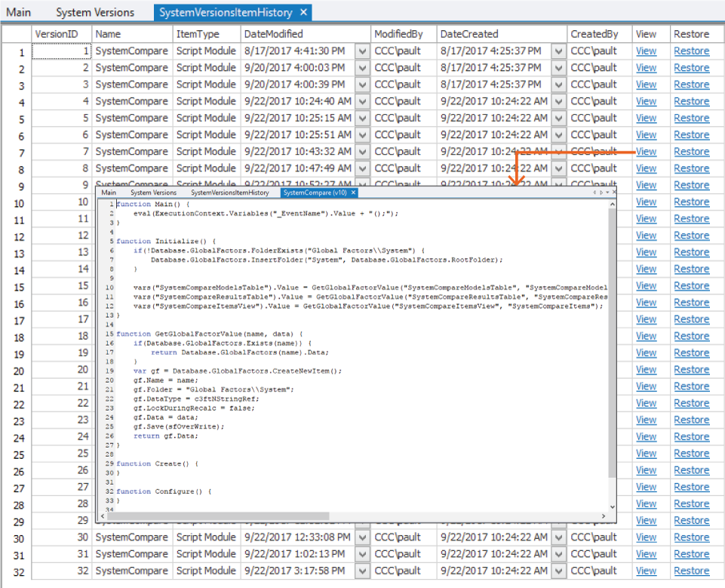The width and height of the screenshot is (725, 588).
Task: Restore version 10 via its Restore link
Action: [x=691, y=202]
